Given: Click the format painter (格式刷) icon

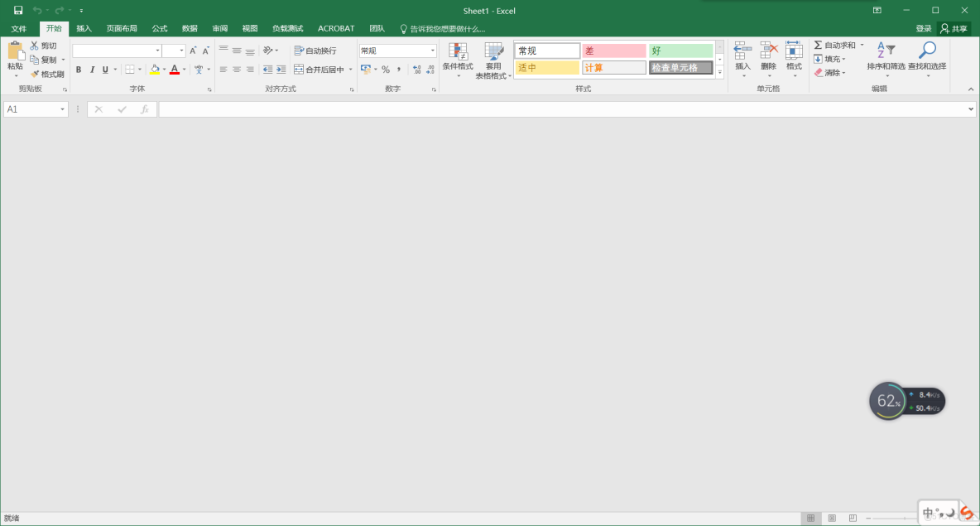Looking at the screenshot, I should tap(46, 73).
